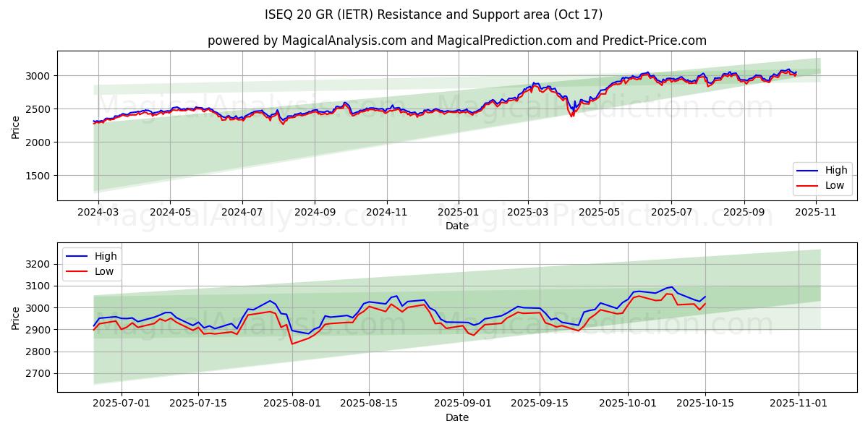The height and width of the screenshot is (434, 868).
Task: Click the "Date" x-axis label under top chart
Action: (457, 226)
